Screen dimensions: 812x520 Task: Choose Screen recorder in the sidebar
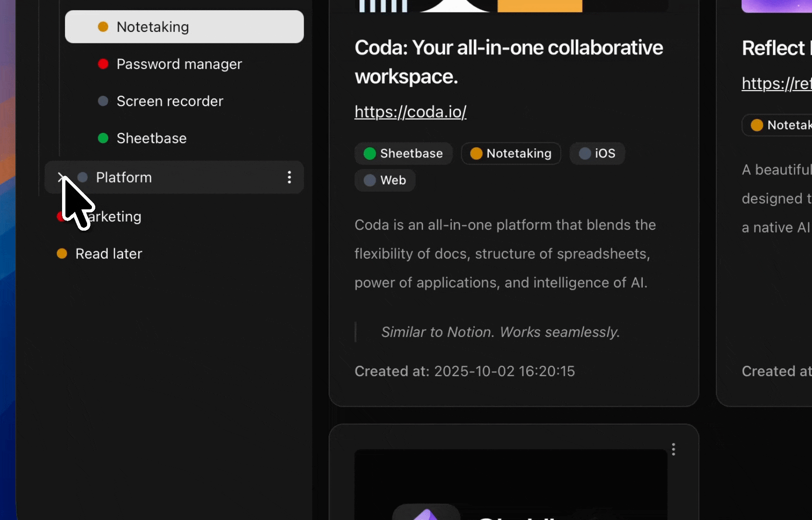click(170, 101)
